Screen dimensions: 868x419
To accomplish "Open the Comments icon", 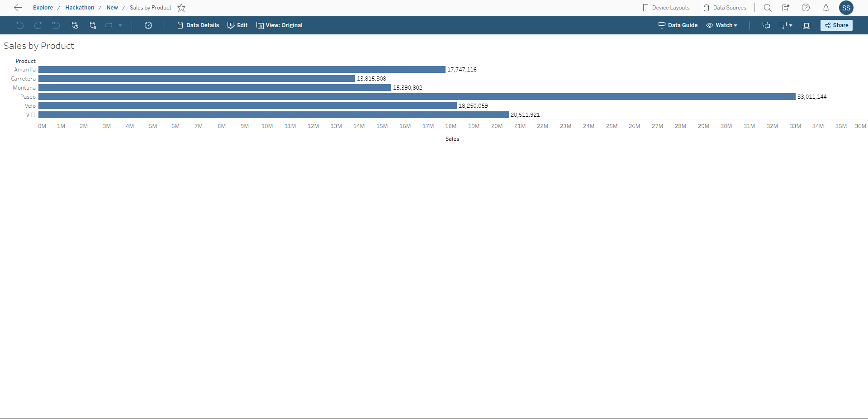I will point(766,25).
